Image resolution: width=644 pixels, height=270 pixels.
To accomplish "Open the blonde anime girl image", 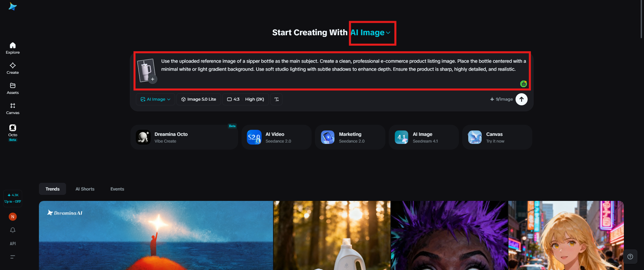I will click(x=566, y=235).
